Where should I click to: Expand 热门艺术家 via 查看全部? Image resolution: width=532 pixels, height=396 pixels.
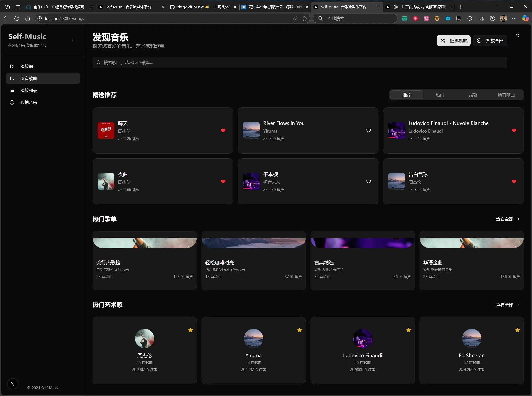(507, 305)
